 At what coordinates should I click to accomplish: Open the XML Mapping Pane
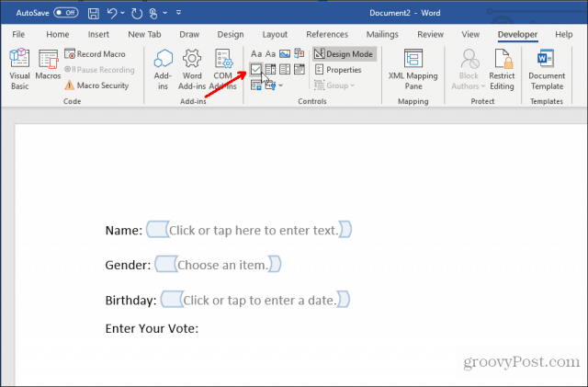click(413, 70)
